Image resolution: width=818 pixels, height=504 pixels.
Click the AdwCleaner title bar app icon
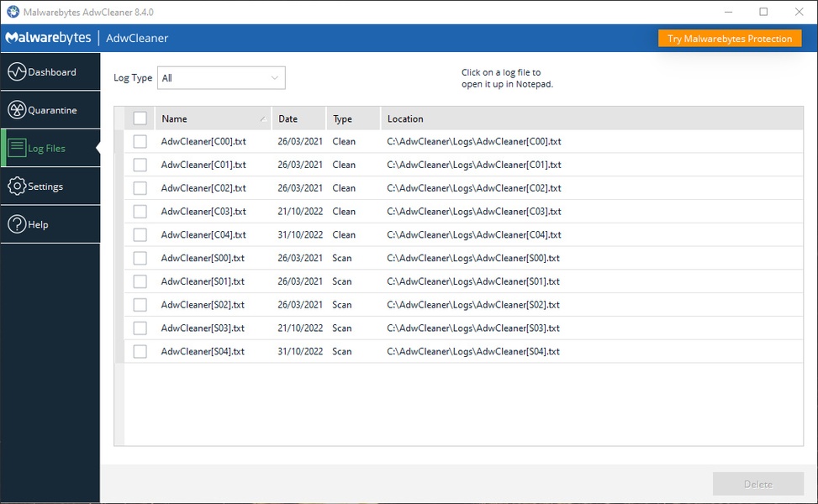pyautogui.click(x=13, y=12)
